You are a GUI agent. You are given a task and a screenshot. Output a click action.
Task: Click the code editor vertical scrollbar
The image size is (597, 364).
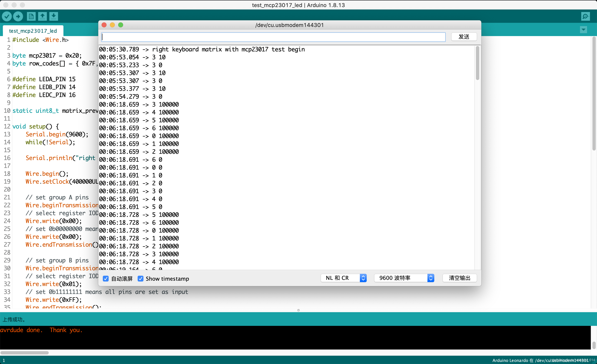[x=594, y=93]
